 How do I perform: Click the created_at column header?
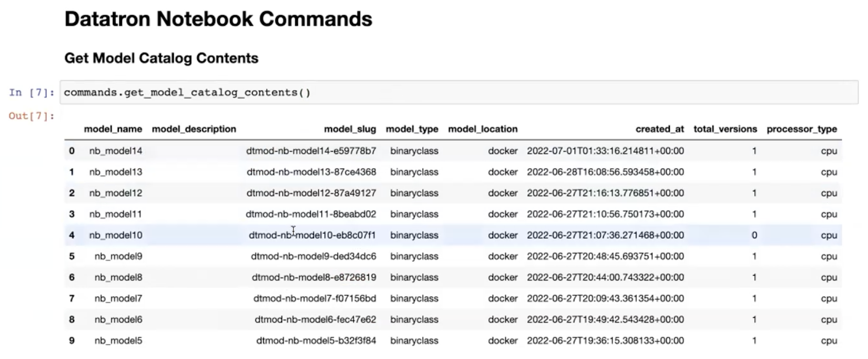tap(659, 129)
